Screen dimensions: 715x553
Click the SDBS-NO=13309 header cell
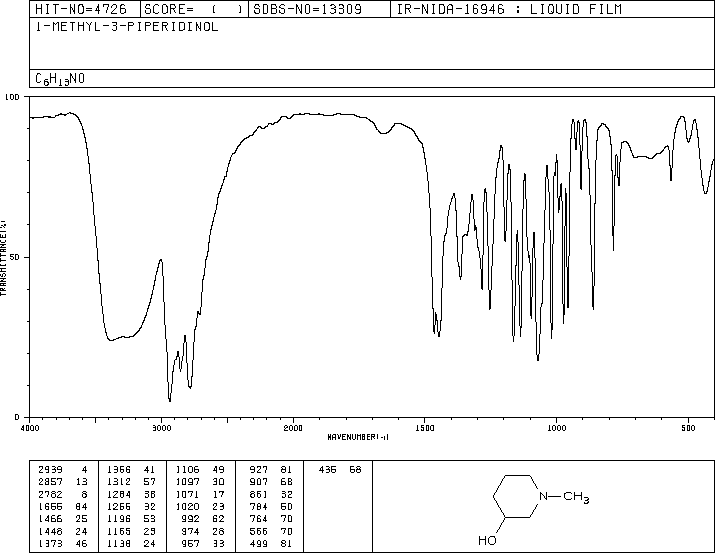click(319, 9)
